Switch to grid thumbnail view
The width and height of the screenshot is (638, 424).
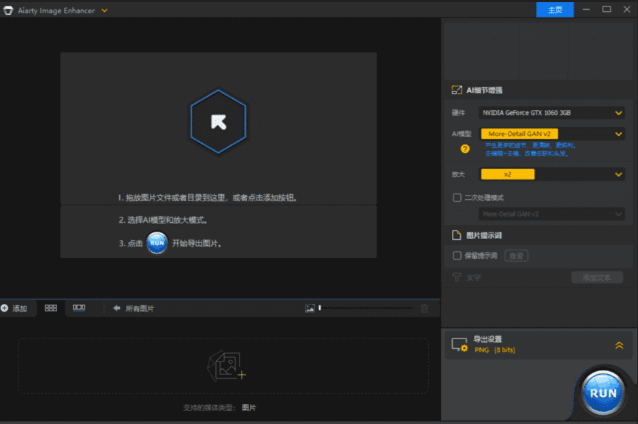click(50, 308)
